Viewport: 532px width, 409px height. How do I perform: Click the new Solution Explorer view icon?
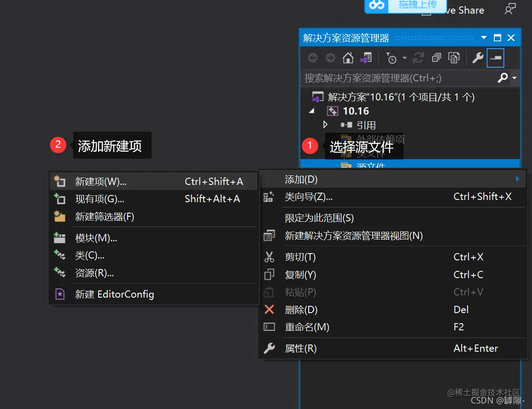click(269, 236)
